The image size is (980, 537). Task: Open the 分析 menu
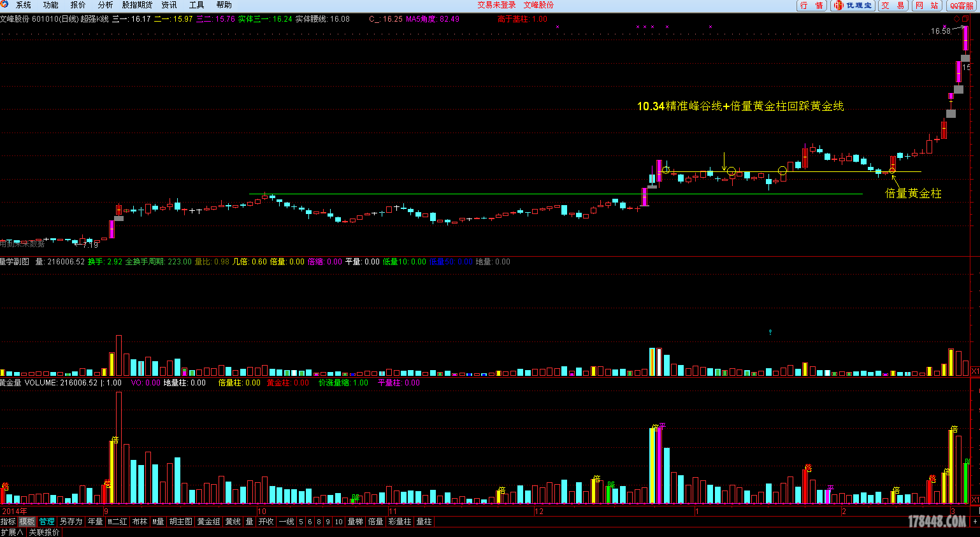[x=106, y=5]
